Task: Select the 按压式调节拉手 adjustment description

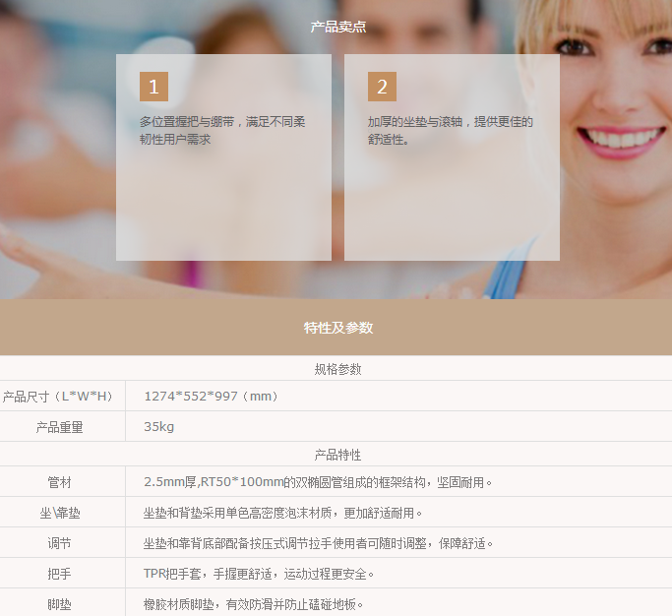Action: (x=318, y=543)
